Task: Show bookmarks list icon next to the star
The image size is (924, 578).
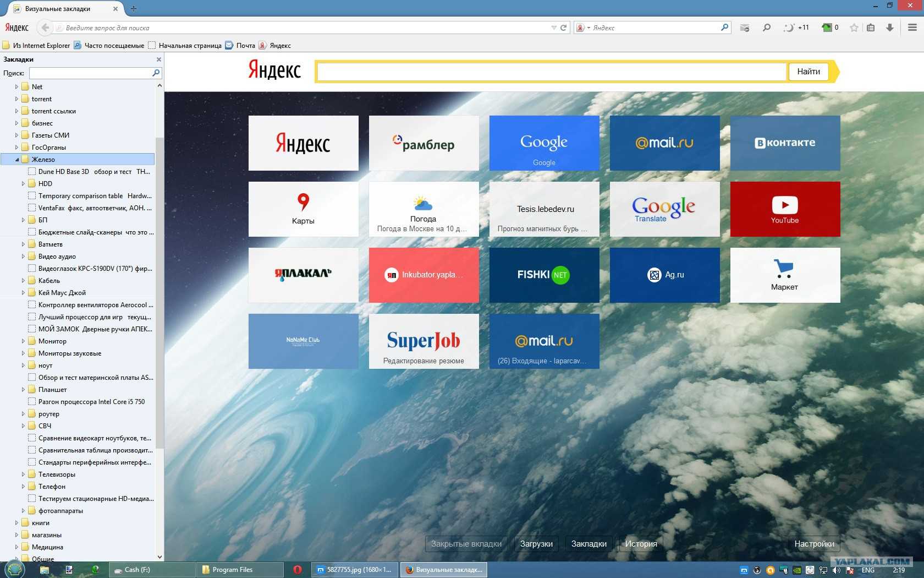Action: [871, 28]
